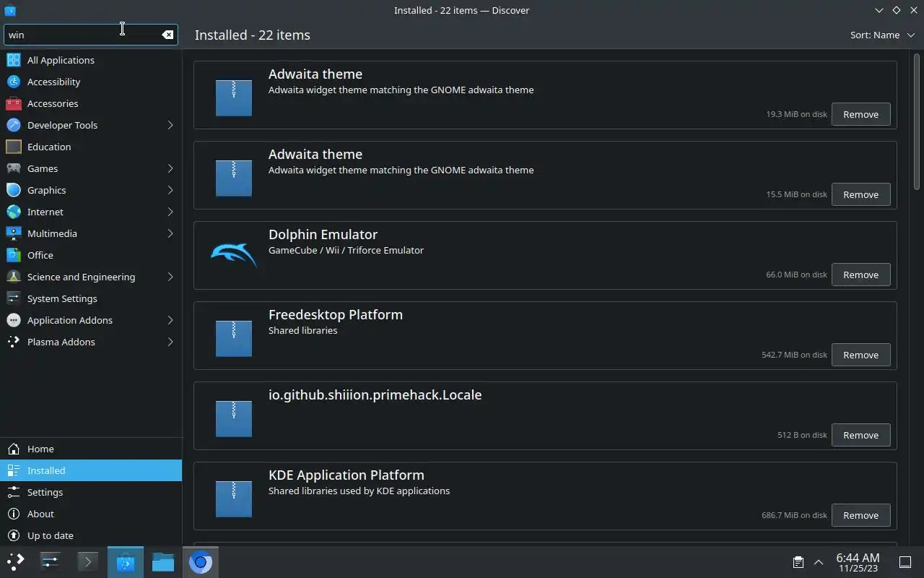Expand the Multimedia subcategories arrow
924x578 pixels.
[x=170, y=233]
